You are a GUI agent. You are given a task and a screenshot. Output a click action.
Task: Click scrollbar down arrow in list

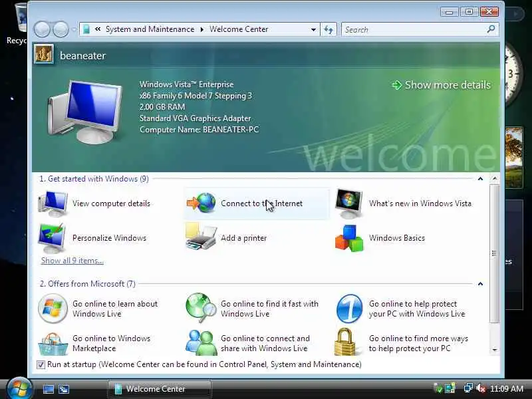click(495, 350)
